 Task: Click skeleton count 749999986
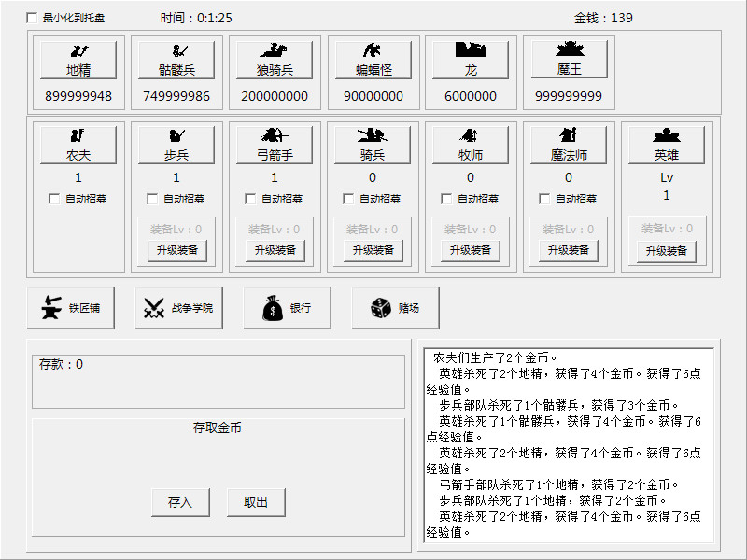click(176, 96)
